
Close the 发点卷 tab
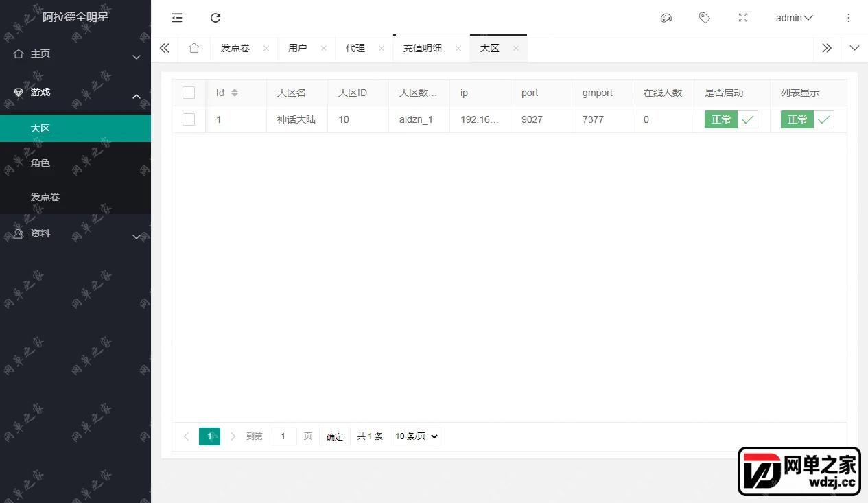pyautogui.click(x=266, y=49)
